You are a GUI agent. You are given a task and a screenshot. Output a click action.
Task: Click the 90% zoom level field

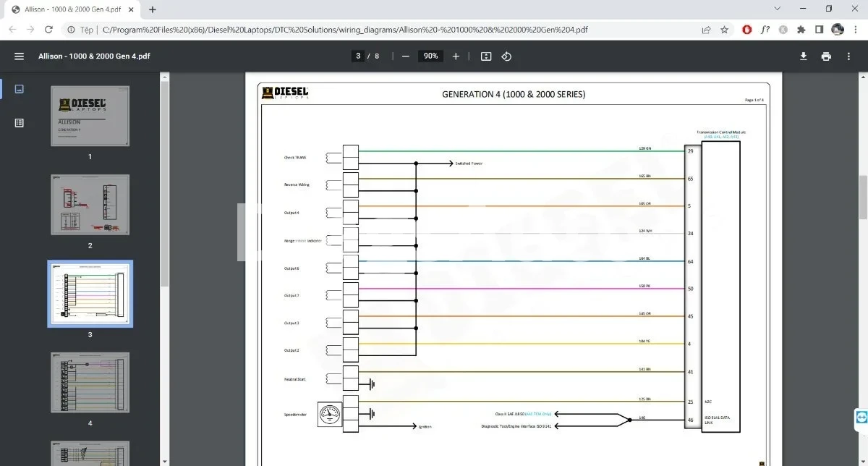pyautogui.click(x=431, y=56)
